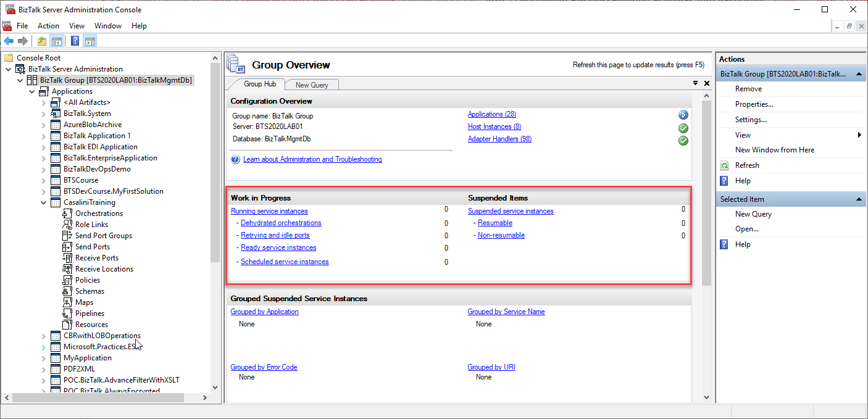Click the Resources node icon
Viewport: 868px width, 419px height.
coord(68,325)
